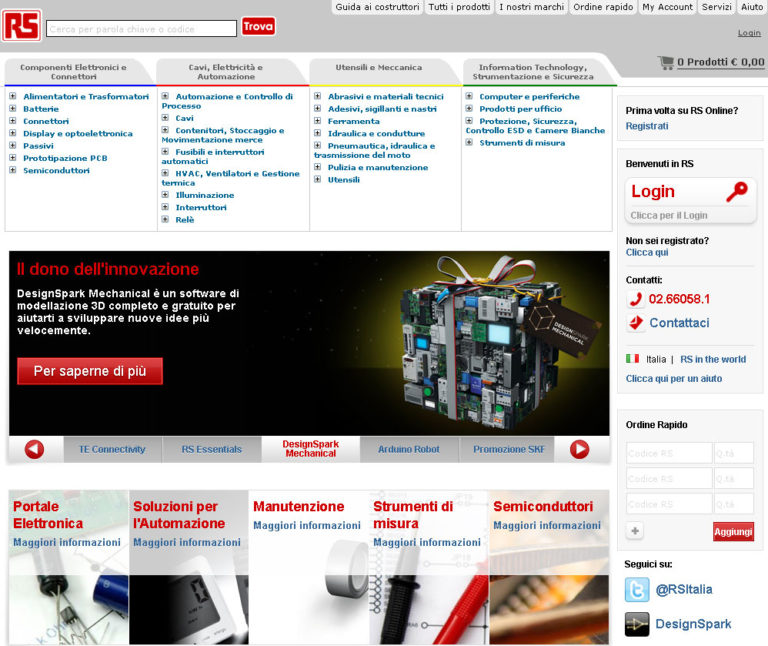The height and width of the screenshot is (646, 768).
Task: Open Tutti i prodotti menu
Action: point(459,7)
